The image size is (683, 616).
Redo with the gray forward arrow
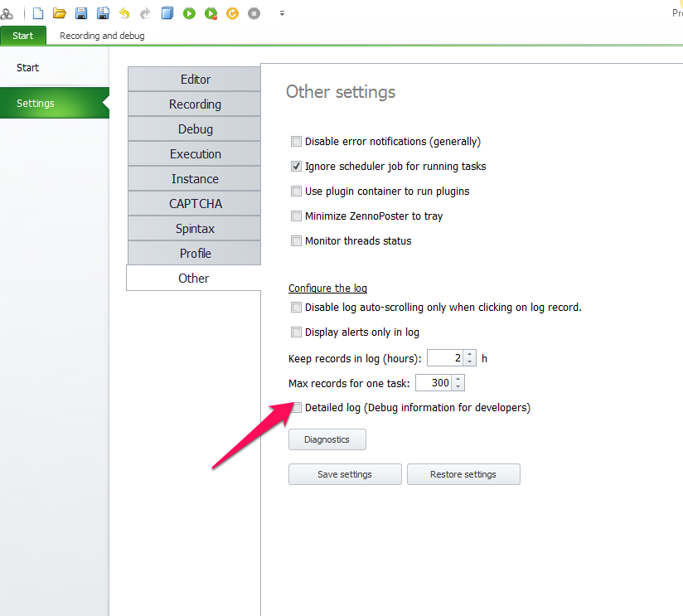(x=145, y=13)
